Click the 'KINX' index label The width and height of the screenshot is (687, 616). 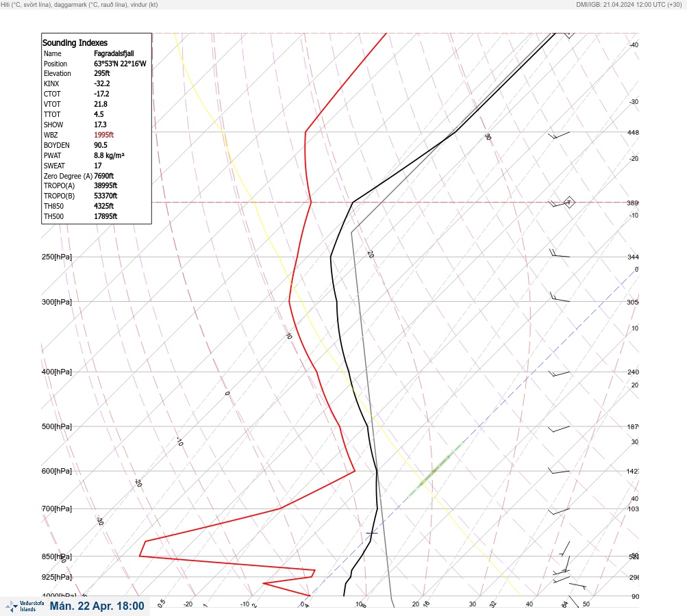pyautogui.click(x=51, y=84)
